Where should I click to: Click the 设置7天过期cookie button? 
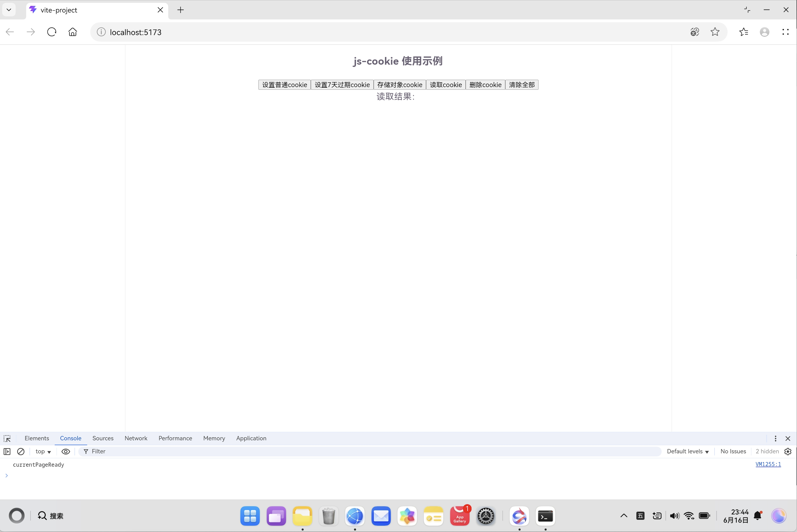point(342,85)
